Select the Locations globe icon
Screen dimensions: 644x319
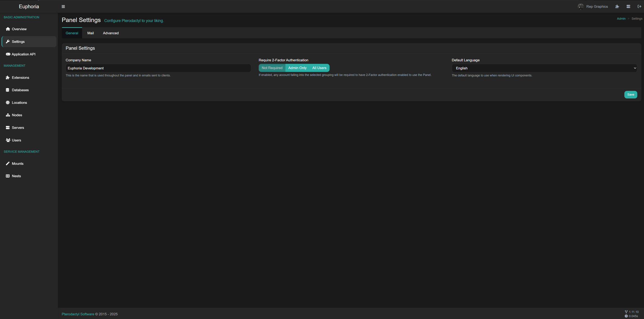(x=8, y=102)
